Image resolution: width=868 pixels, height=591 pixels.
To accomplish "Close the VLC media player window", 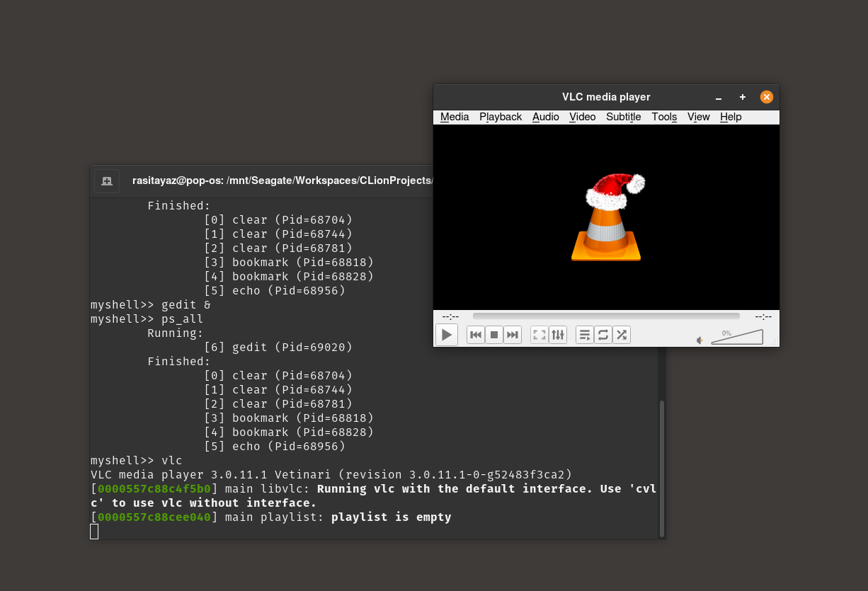I will tap(767, 97).
